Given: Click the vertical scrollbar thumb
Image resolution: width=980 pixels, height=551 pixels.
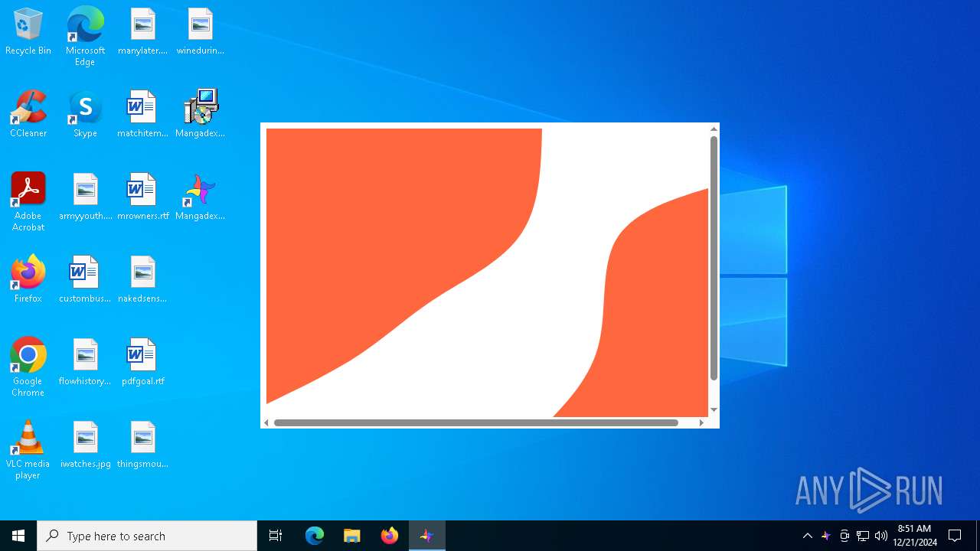Looking at the screenshot, I should 714,258.
